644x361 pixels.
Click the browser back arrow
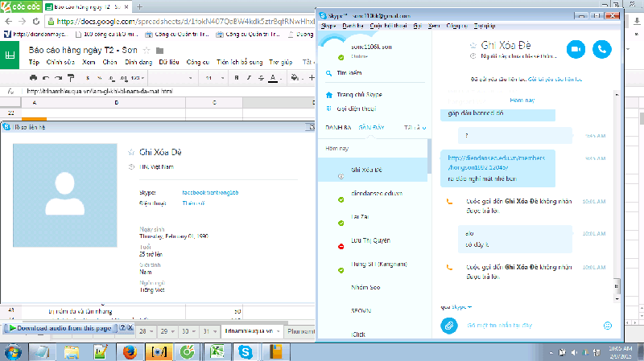pyautogui.click(x=8, y=22)
